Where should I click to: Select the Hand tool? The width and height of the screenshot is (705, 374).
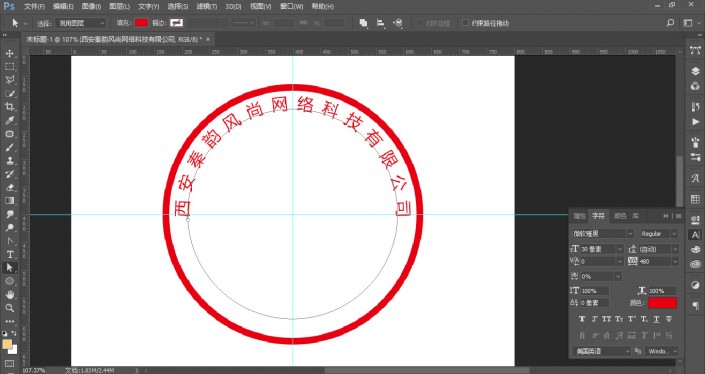9,295
